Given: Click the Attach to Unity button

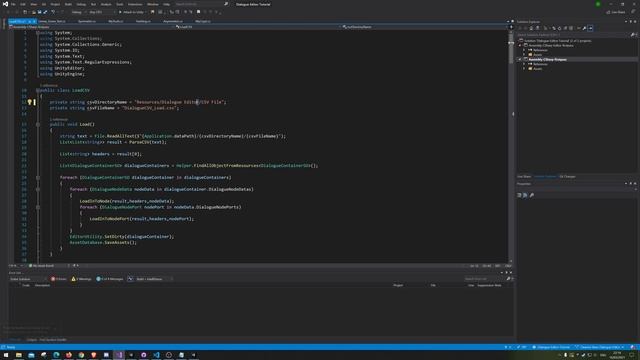Looking at the screenshot, I should [x=131, y=12].
